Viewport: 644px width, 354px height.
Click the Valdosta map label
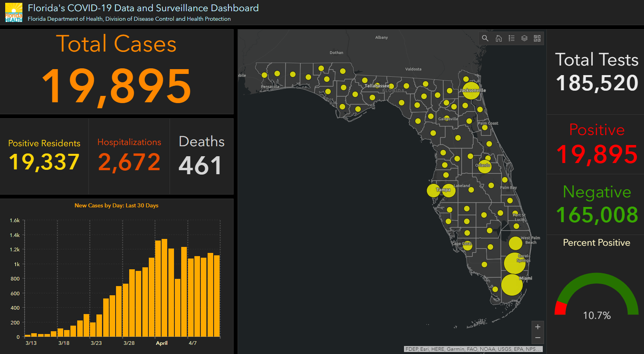[x=413, y=69]
